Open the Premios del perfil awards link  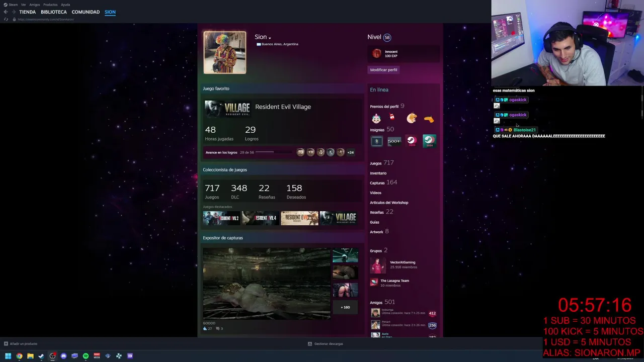click(x=384, y=107)
